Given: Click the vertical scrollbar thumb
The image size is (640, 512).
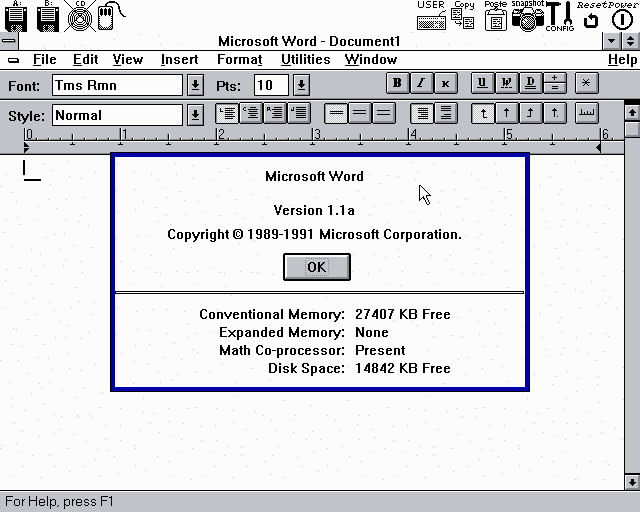Looking at the screenshot, I should click(x=632, y=129).
